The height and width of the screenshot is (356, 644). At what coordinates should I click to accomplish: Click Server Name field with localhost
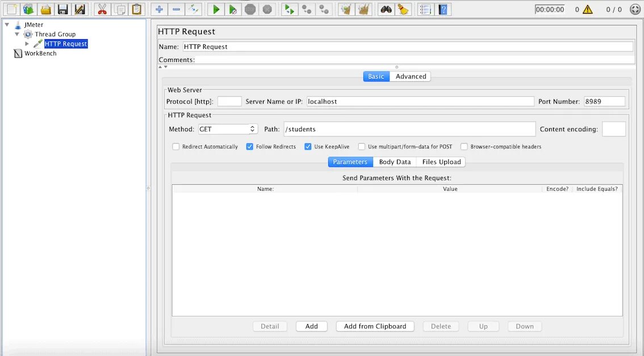420,102
